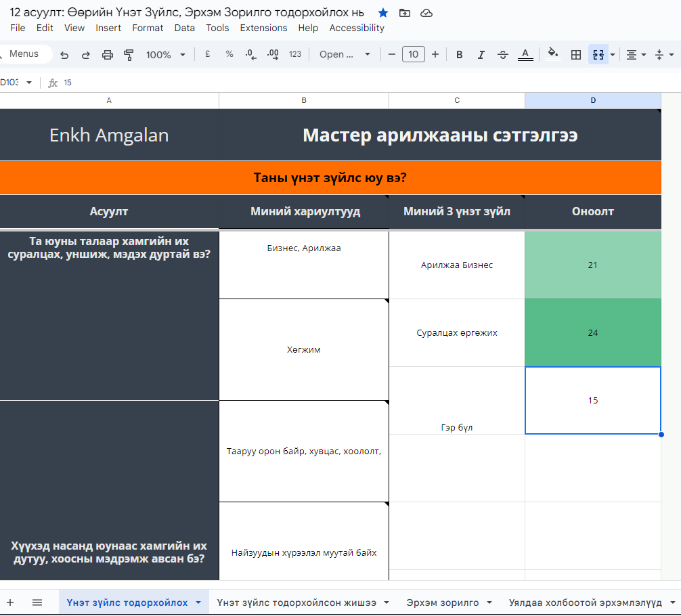The height and width of the screenshot is (616, 681).
Task: Open fill color picker
Action: (553, 54)
